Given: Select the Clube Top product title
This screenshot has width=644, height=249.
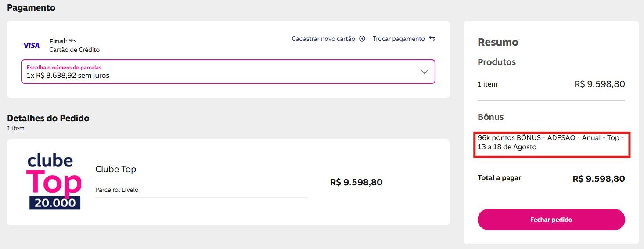Looking at the screenshot, I should click(x=116, y=169).
